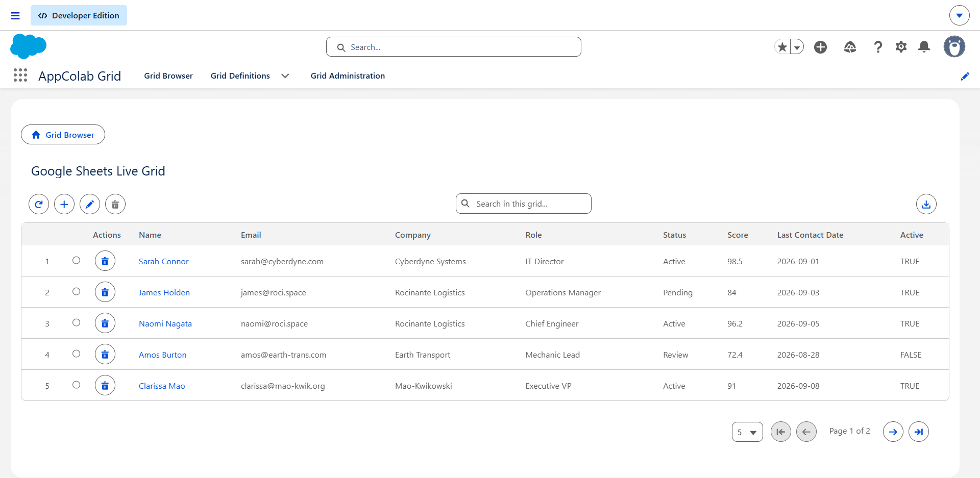Click the Status column header
The width and height of the screenshot is (980, 478).
(x=675, y=235)
